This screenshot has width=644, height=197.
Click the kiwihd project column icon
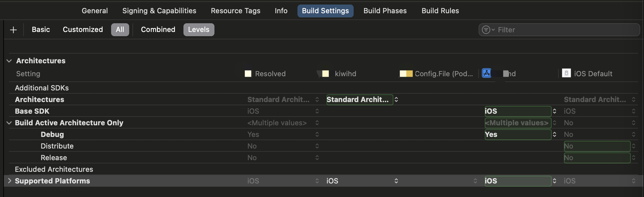pyautogui.click(x=326, y=74)
